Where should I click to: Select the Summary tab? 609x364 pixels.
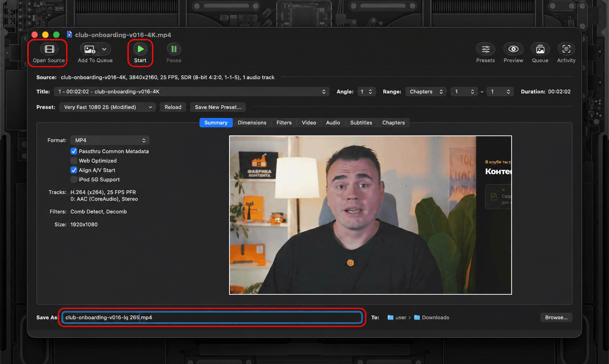pos(216,122)
